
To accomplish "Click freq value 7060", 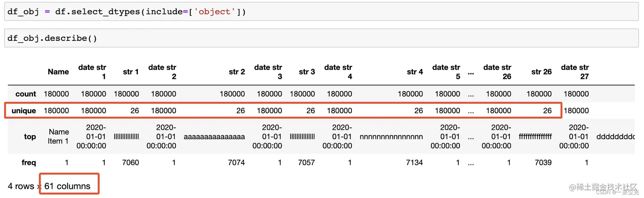I will pos(130,162).
